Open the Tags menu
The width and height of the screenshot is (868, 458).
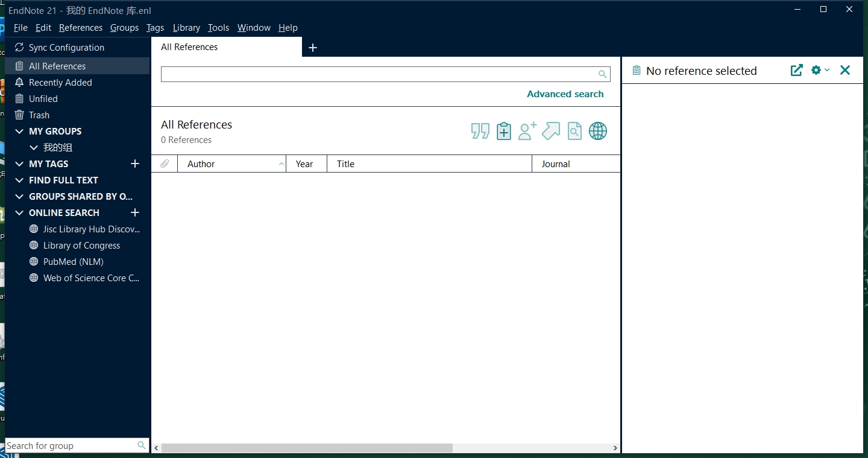pos(156,28)
